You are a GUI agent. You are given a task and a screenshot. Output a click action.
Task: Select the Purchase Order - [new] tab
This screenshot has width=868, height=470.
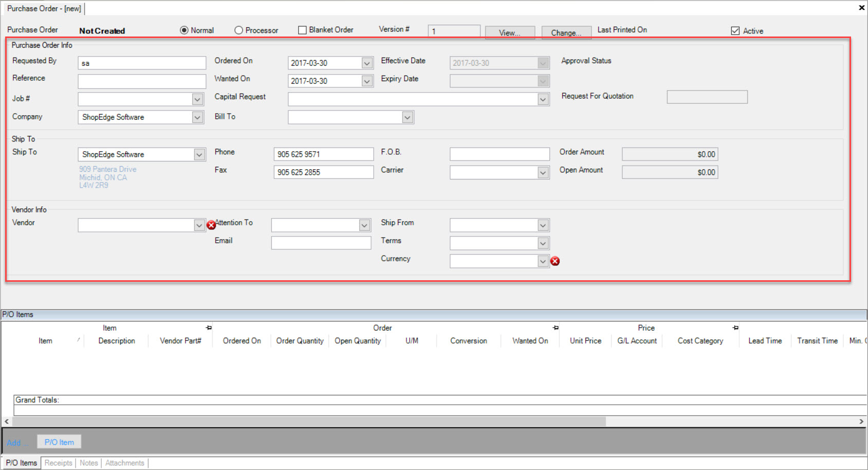pyautogui.click(x=44, y=8)
